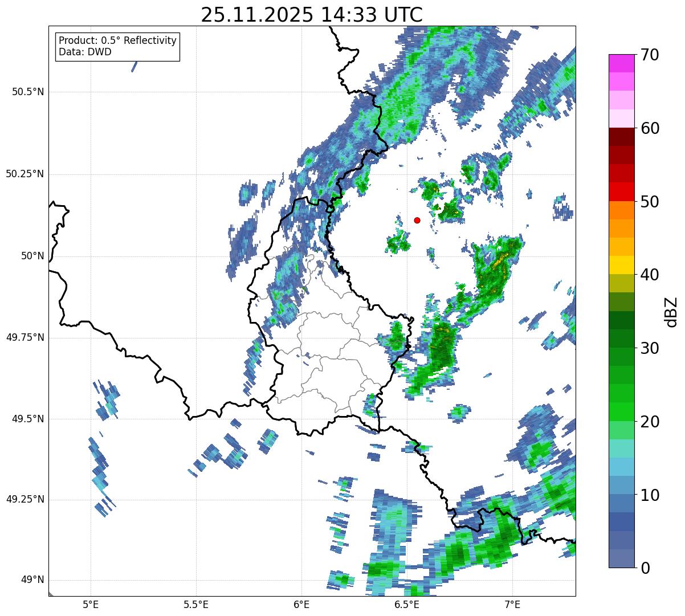This screenshot has height=616, width=685.
Task: Click the latitude label 49.5°N
Action: click(x=28, y=419)
